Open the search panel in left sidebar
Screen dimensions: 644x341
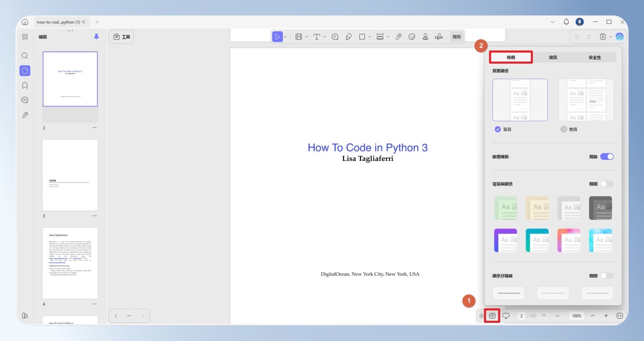(x=25, y=56)
